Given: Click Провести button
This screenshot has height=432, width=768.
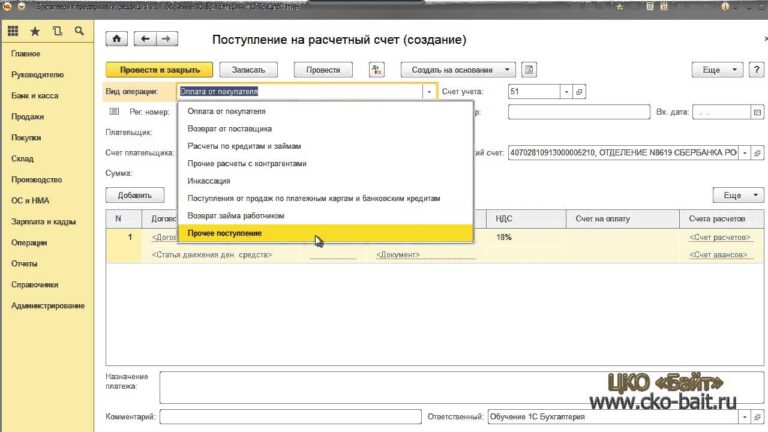Looking at the screenshot, I should (x=323, y=70).
